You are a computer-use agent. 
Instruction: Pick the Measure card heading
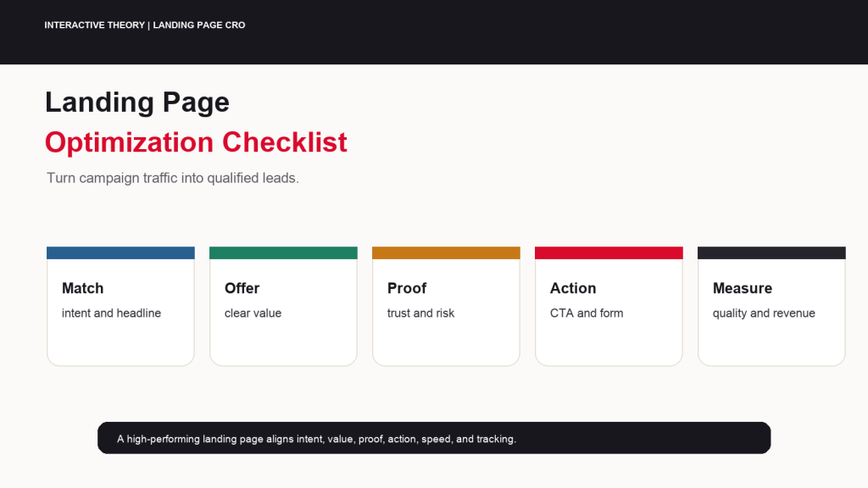click(743, 288)
